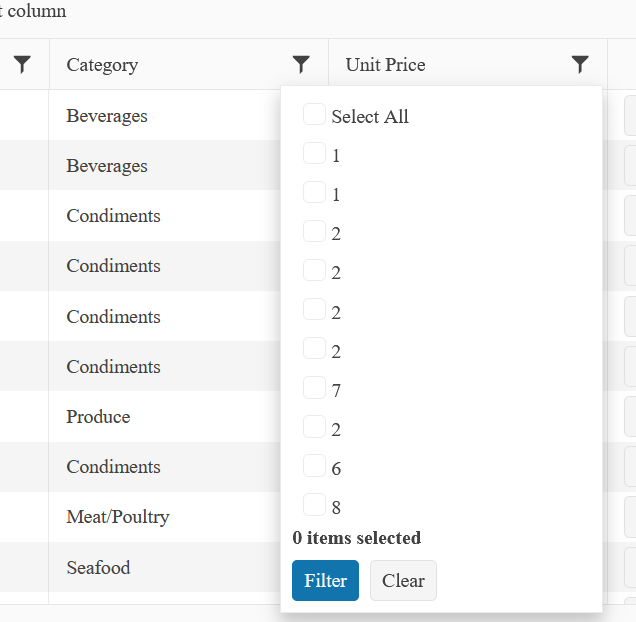Click the Unit Price filter funnel icon
The image size is (636, 622).
click(x=580, y=65)
